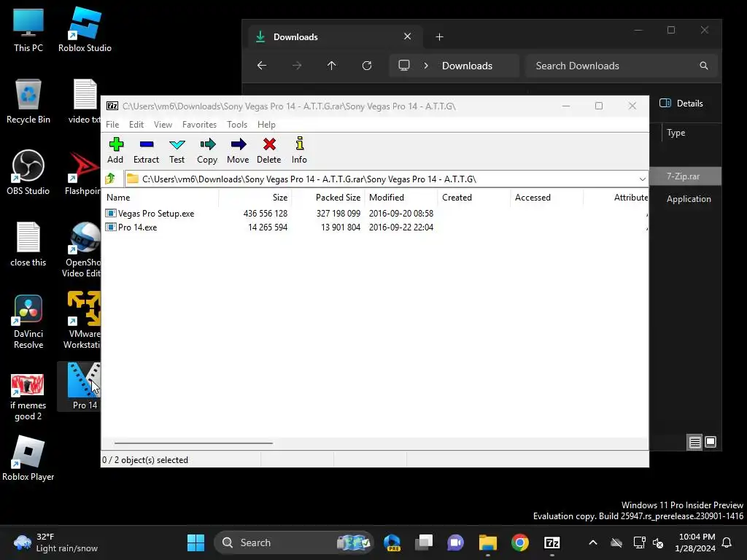The image size is (747, 560).
Task: Click the muted volume tray icon
Action: point(658,542)
